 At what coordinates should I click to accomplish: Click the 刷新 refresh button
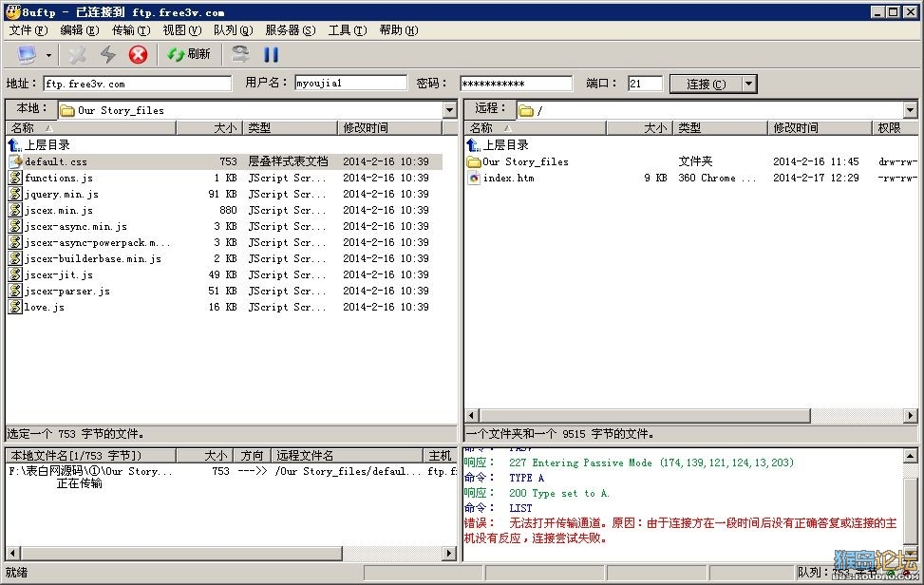[x=188, y=55]
